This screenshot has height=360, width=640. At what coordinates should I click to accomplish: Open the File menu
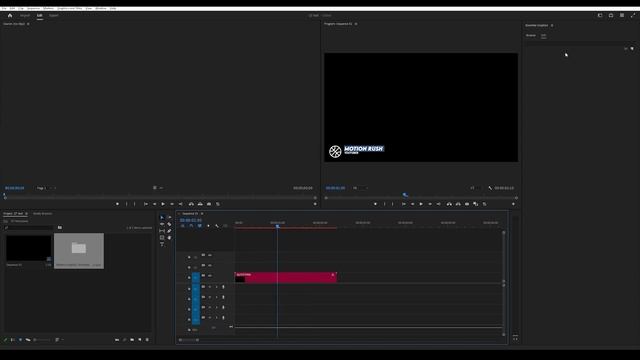4,8
